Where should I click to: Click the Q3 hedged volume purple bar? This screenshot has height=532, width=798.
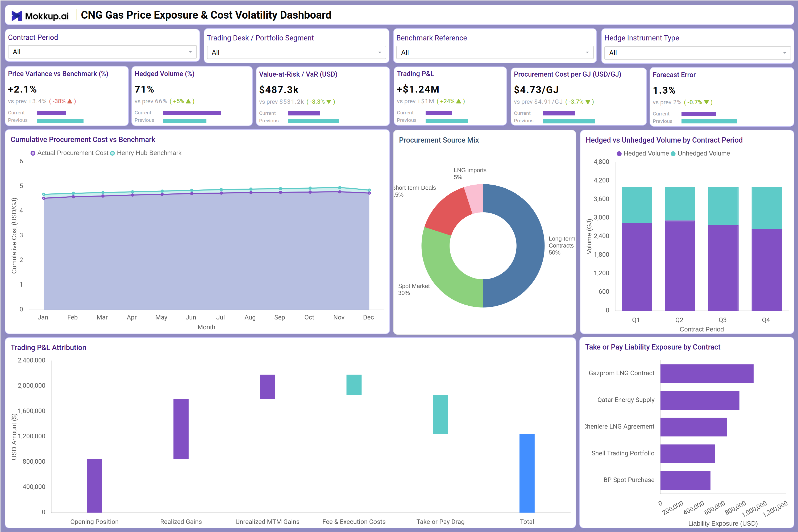point(723,267)
